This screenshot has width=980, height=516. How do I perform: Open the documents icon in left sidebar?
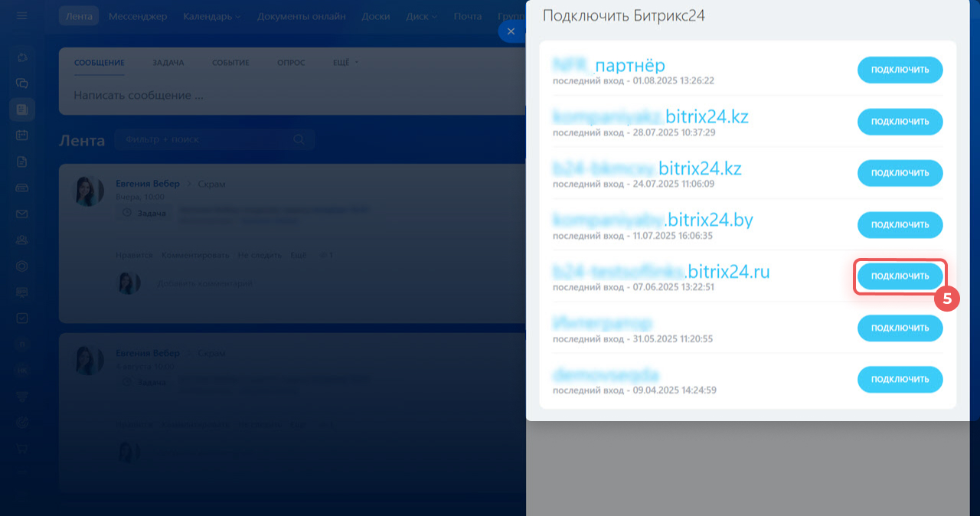pyautogui.click(x=22, y=162)
